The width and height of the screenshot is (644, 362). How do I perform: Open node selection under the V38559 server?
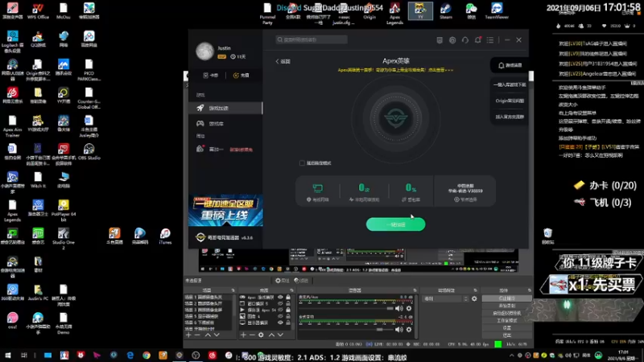pyautogui.click(x=465, y=200)
